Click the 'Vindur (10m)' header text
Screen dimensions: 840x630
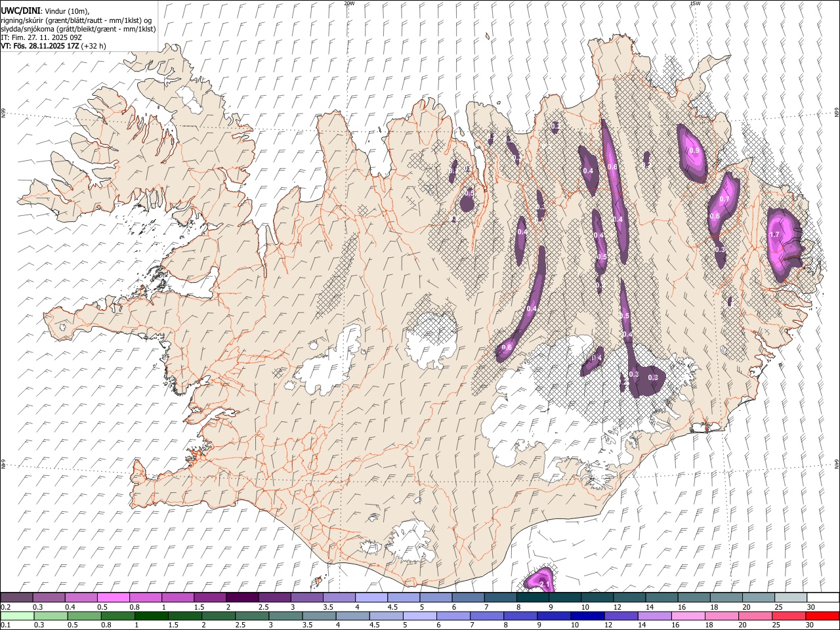(x=67, y=10)
